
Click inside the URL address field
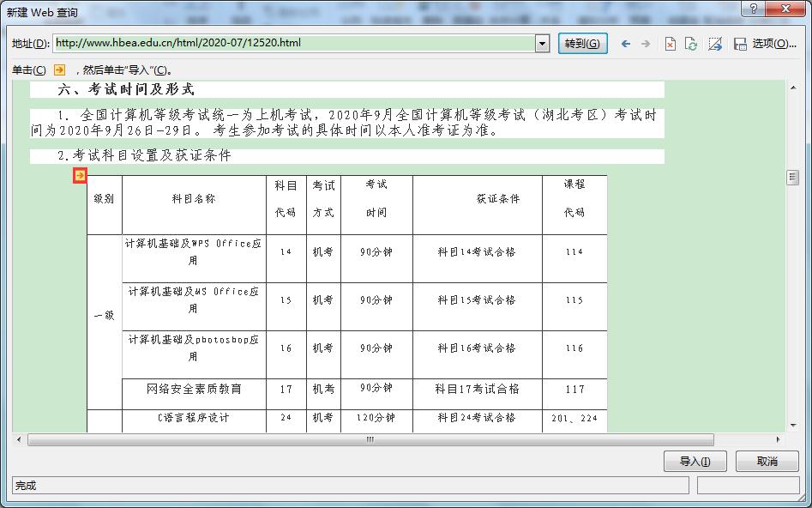click(x=300, y=43)
